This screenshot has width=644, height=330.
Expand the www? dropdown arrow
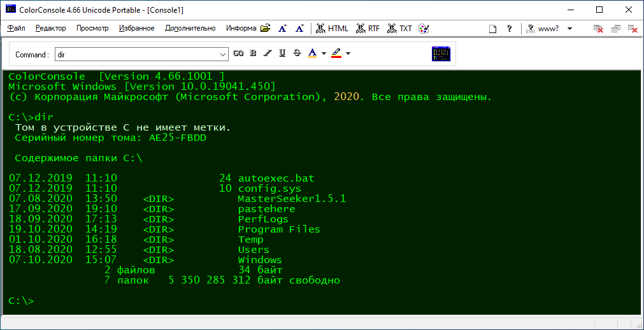[x=569, y=29]
